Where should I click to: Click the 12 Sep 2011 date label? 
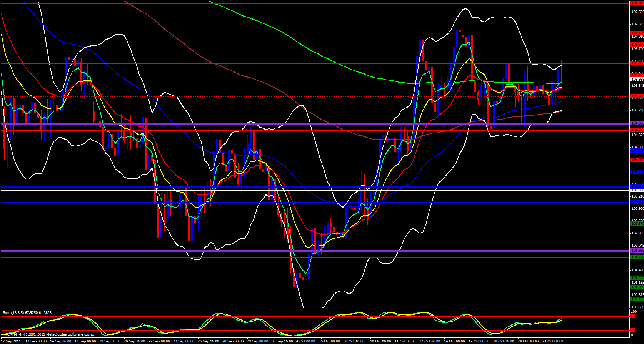(12, 341)
